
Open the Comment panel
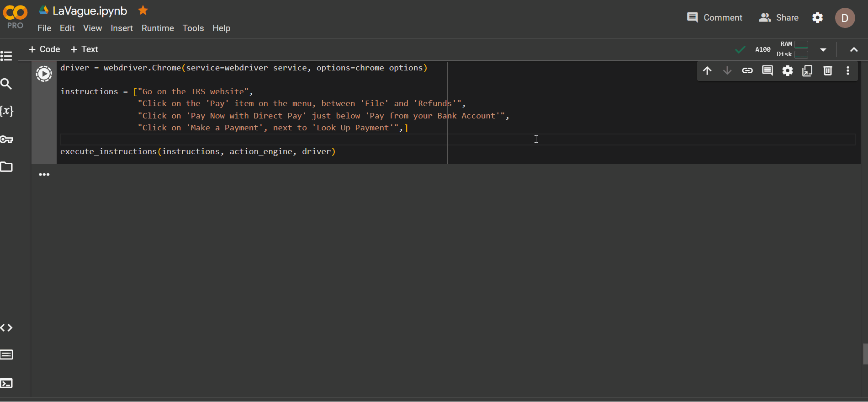point(715,17)
